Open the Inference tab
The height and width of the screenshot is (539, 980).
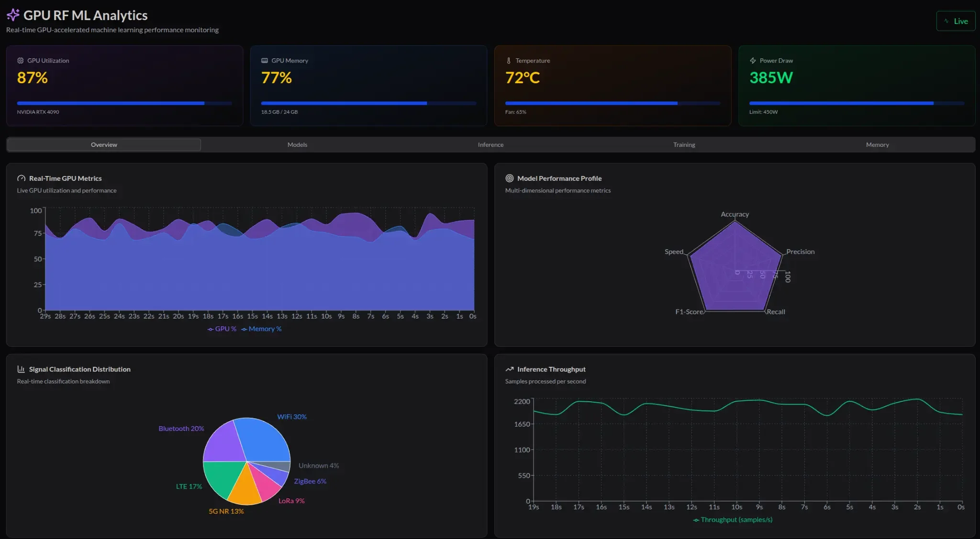(x=490, y=145)
